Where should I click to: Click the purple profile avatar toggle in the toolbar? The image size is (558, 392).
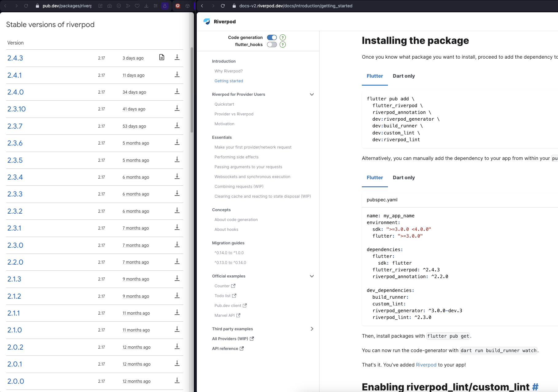click(x=165, y=6)
